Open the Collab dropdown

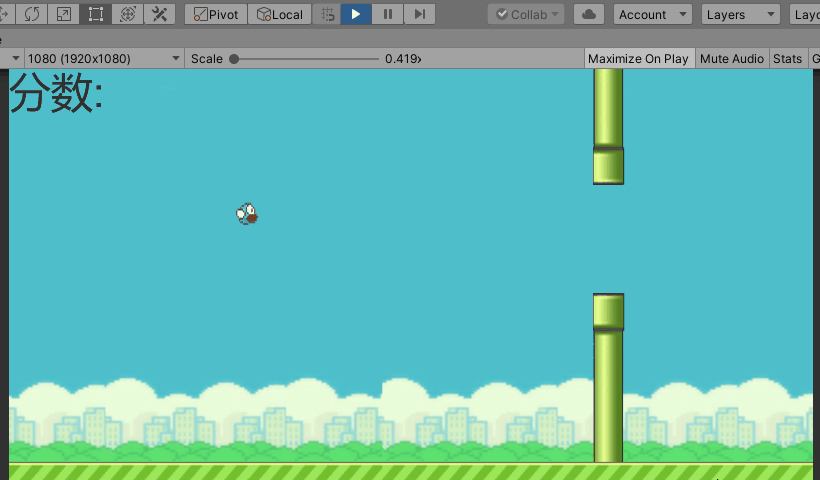526,14
